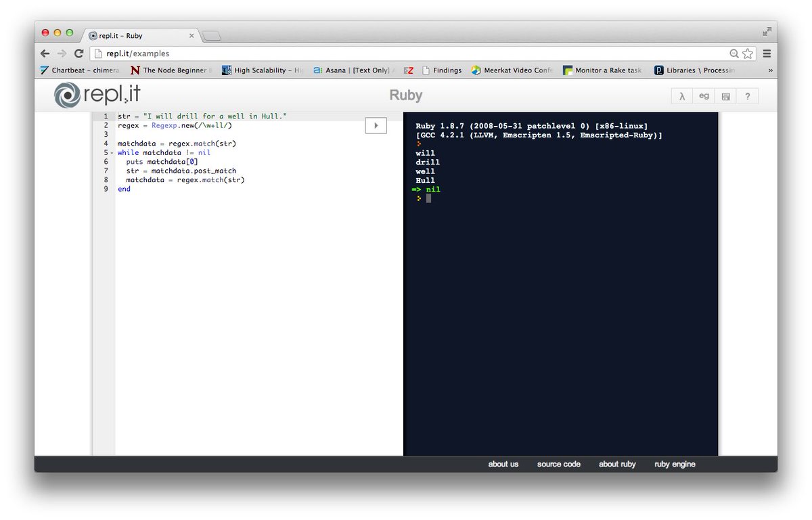Click the 'about ruby' footer link

click(617, 464)
